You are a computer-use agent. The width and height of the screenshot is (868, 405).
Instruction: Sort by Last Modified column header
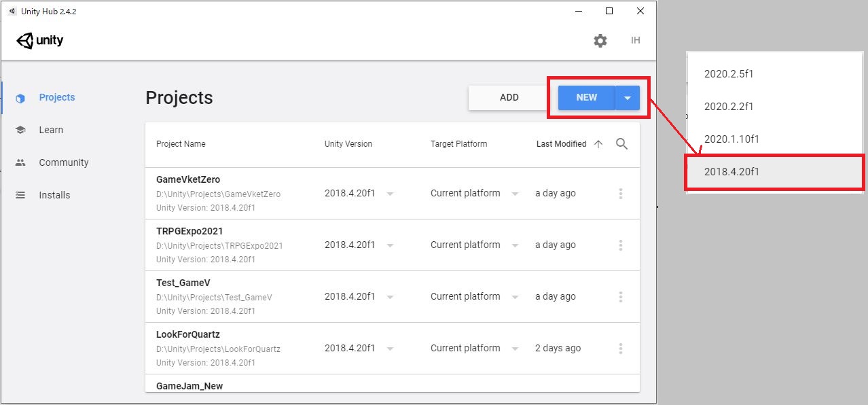561,144
